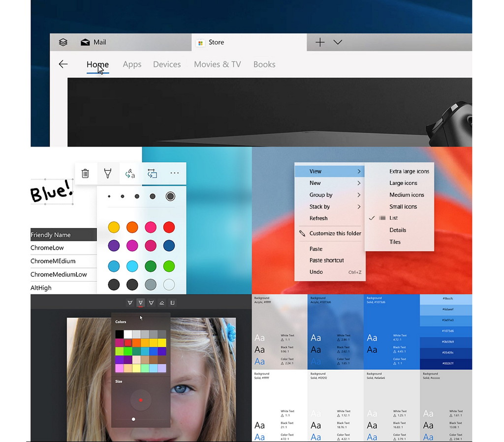Select the largest ringed stroke size dot
The image size is (504, 442).
(x=170, y=196)
